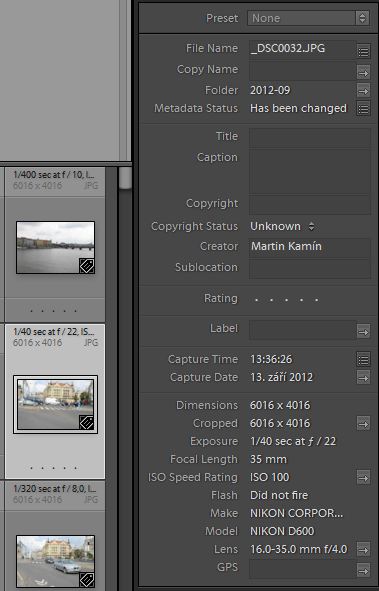Click the arrow icon beside the Lens field
The height and width of the screenshot is (591, 379).
click(x=363, y=549)
